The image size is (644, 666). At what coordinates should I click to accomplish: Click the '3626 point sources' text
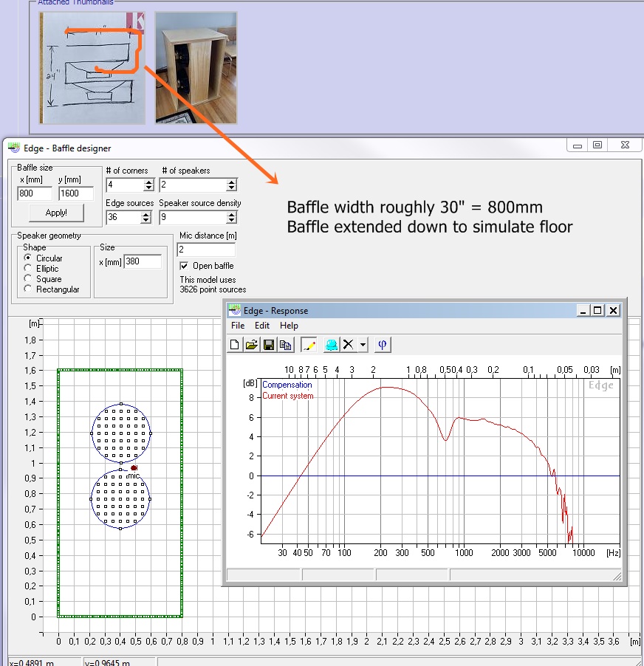[213, 289]
